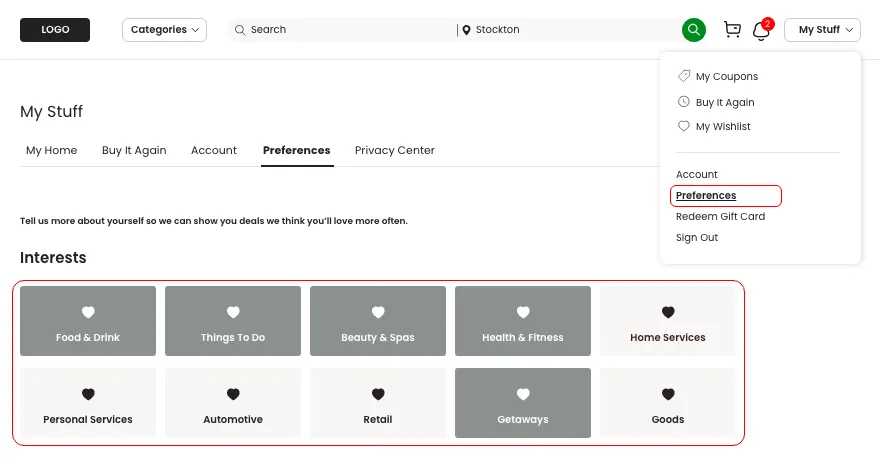The width and height of the screenshot is (880, 462).
Task: Open the notifications bell icon
Action: pos(762,30)
